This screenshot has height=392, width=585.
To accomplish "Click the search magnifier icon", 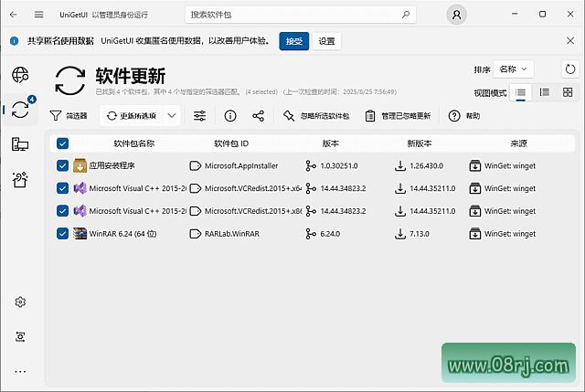I will (x=406, y=15).
